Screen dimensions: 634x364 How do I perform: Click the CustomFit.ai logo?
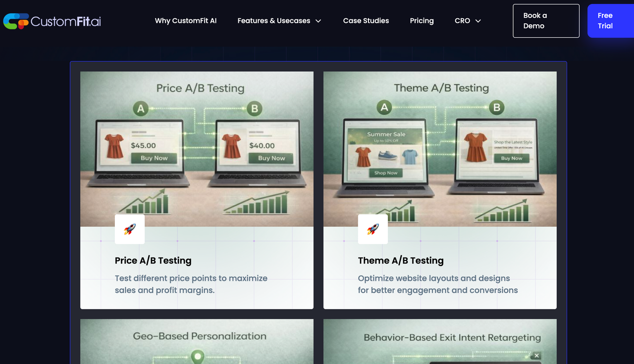pyautogui.click(x=52, y=21)
